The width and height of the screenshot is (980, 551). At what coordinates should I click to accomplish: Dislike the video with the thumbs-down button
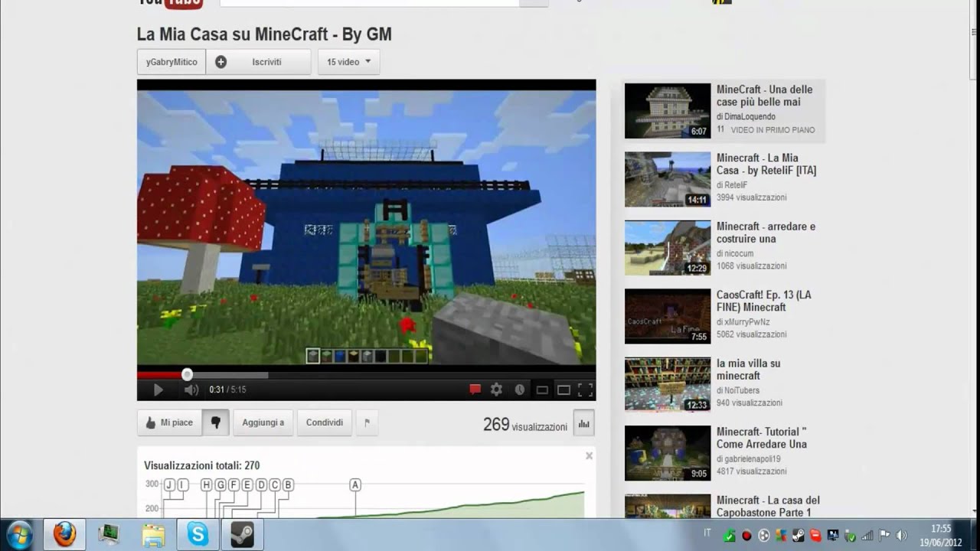click(x=215, y=422)
